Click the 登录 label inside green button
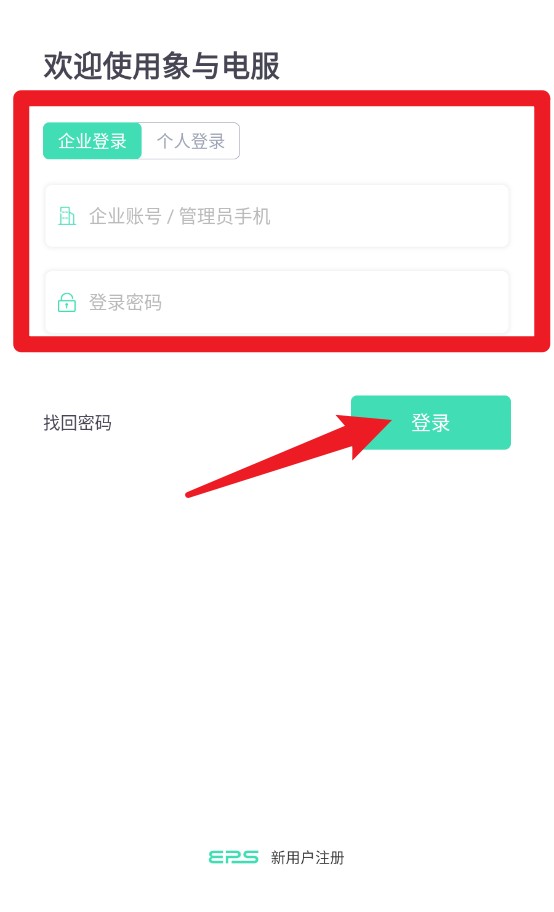554x912 pixels. pos(431,423)
